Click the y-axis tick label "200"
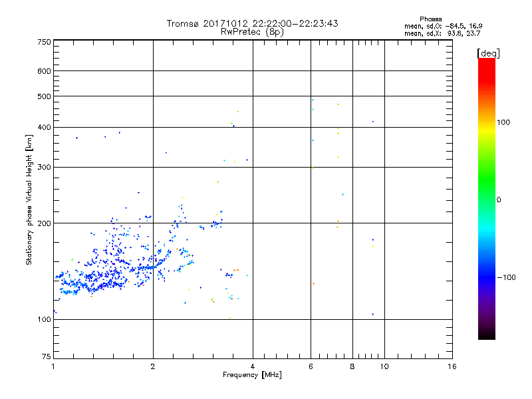This screenshot has width=532, height=399. click(44, 223)
